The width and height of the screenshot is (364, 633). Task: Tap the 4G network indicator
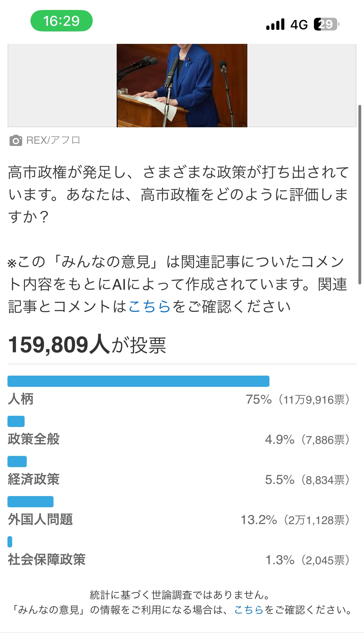tap(299, 25)
